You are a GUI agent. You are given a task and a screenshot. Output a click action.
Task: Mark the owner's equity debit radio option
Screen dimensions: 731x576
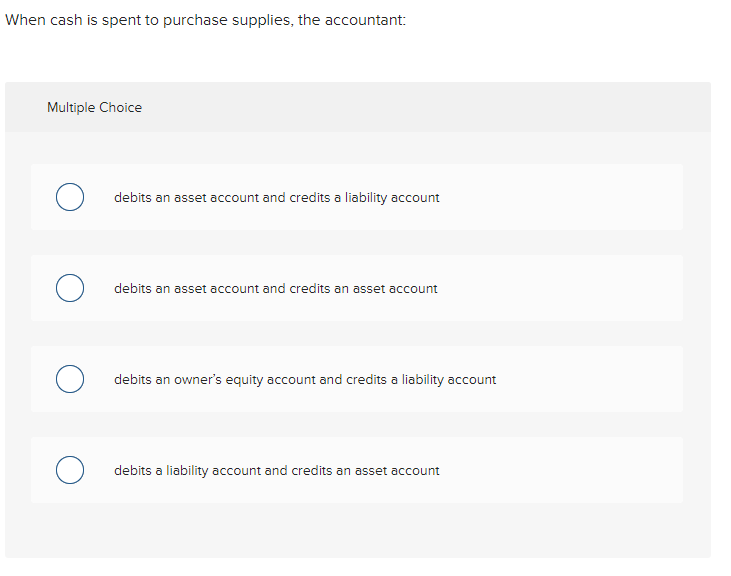(70, 379)
